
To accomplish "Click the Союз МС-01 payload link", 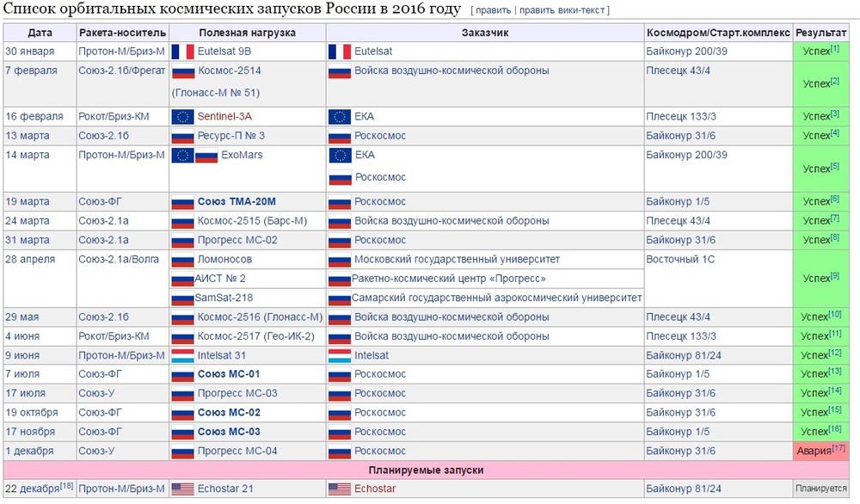I will [x=228, y=374].
